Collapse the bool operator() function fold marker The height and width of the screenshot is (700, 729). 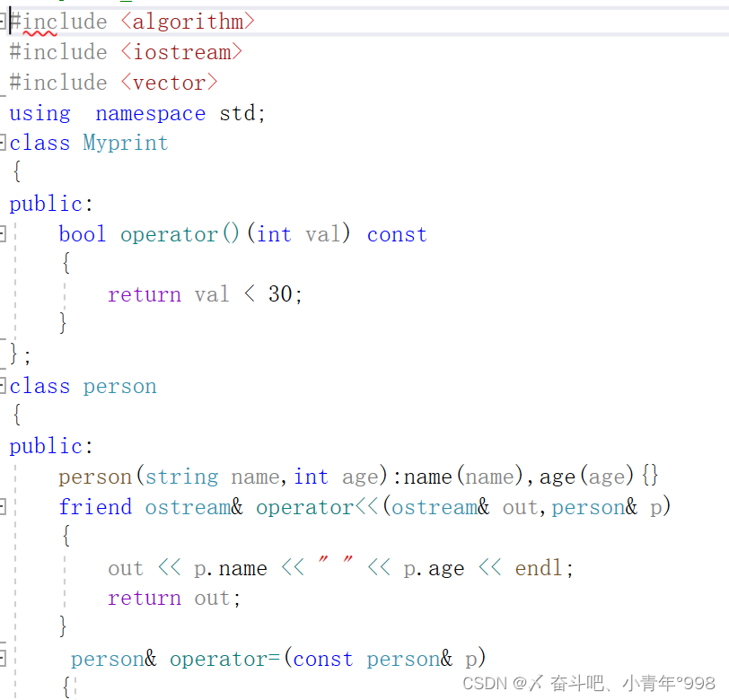point(3,233)
